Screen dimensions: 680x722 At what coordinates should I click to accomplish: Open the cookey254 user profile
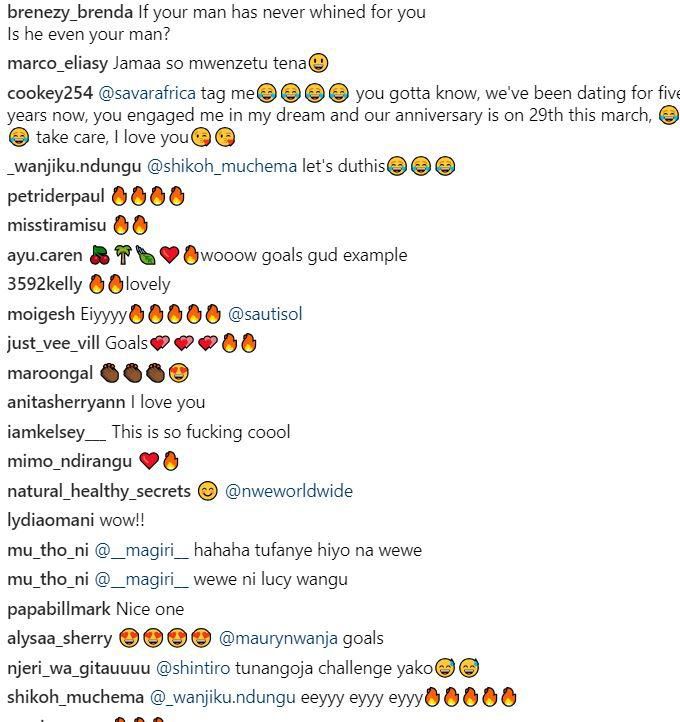[50, 93]
